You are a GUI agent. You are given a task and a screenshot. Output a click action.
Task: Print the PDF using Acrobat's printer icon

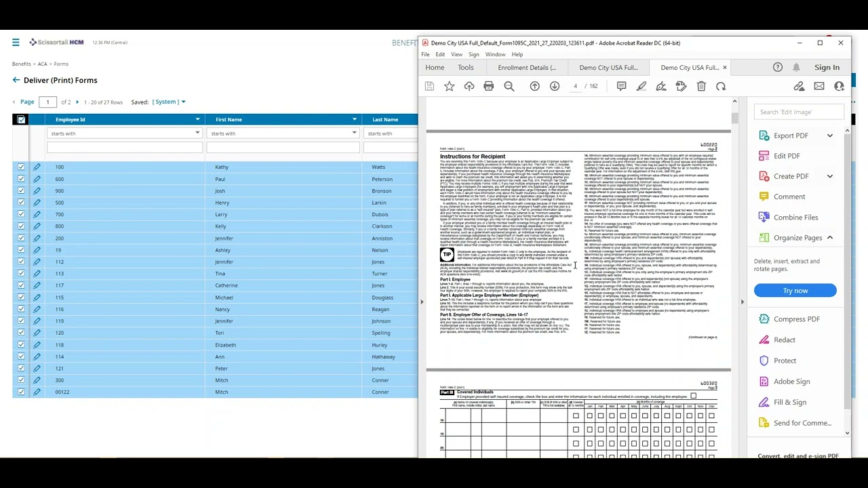pos(489,86)
